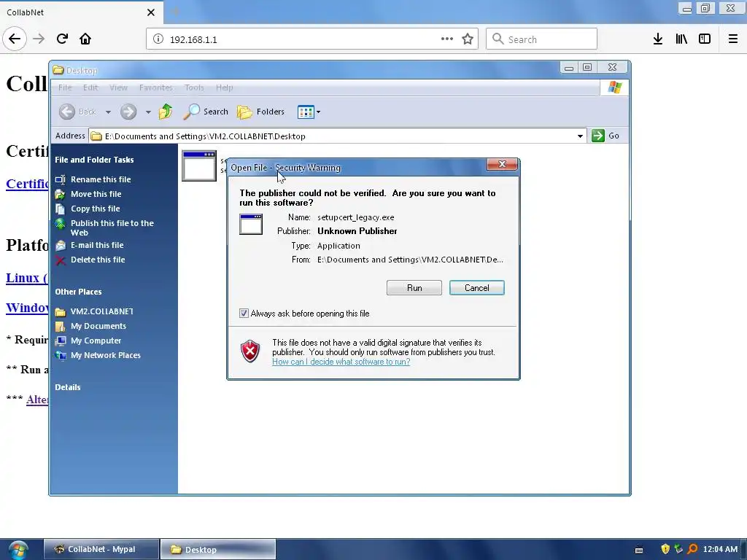
Task: Go up one folder level in explorer
Action: point(166,112)
